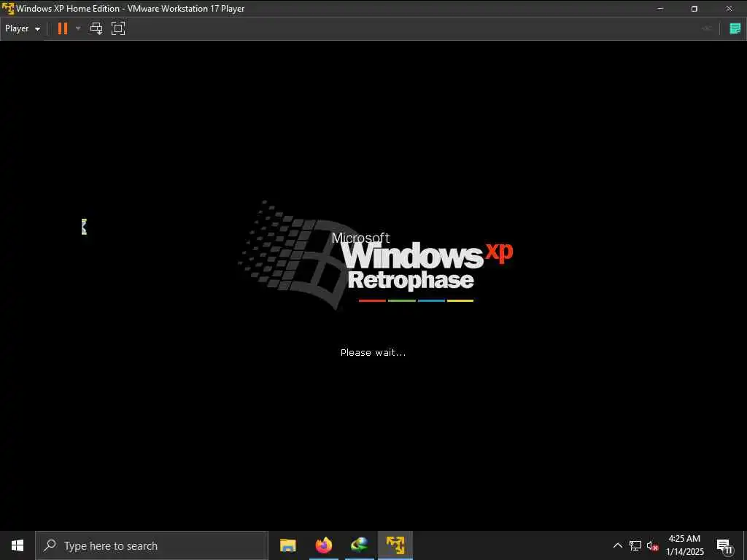Show hidden system tray icons
This screenshot has height=560, width=747.
[617, 545]
